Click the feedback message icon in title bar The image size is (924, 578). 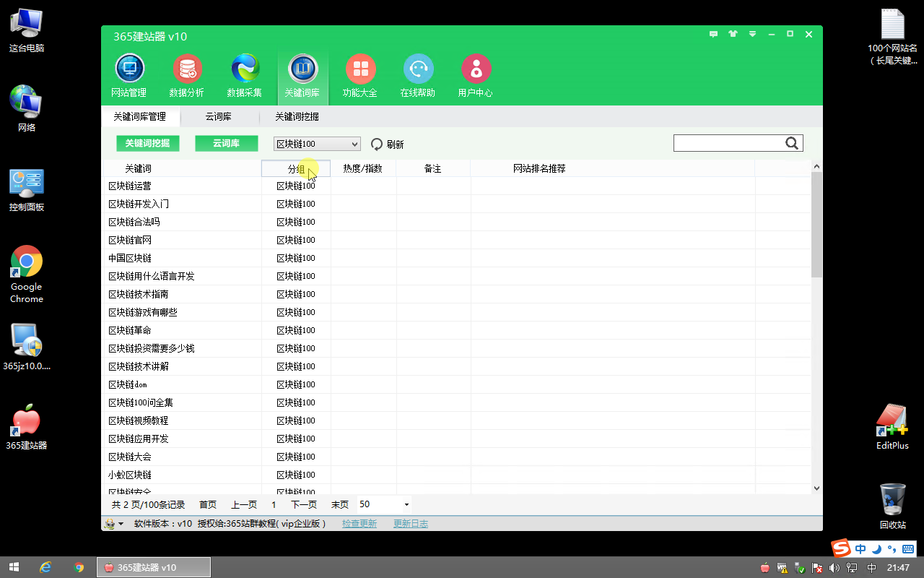pos(714,34)
